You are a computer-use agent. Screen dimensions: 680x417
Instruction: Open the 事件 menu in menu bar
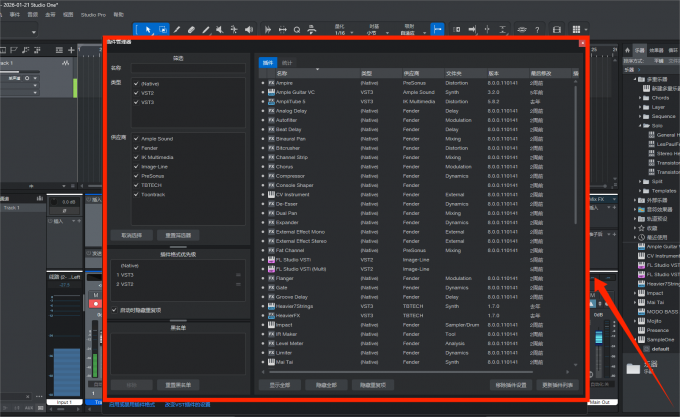pos(15,15)
